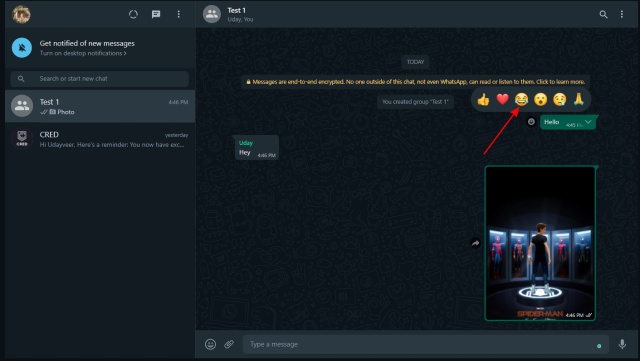The height and width of the screenshot is (361, 640).
Task: React with the crying face emoji
Action: (x=560, y=99)
